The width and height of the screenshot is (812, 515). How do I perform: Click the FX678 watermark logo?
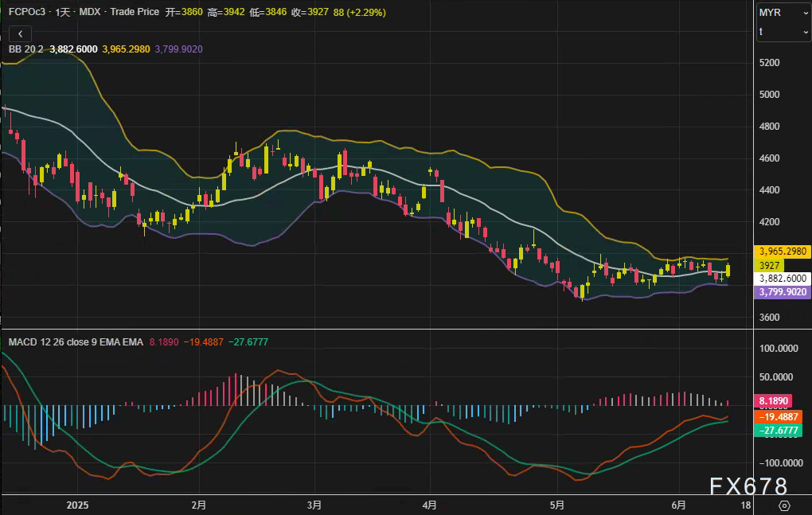pyautogui.click(x=748, y=486)
